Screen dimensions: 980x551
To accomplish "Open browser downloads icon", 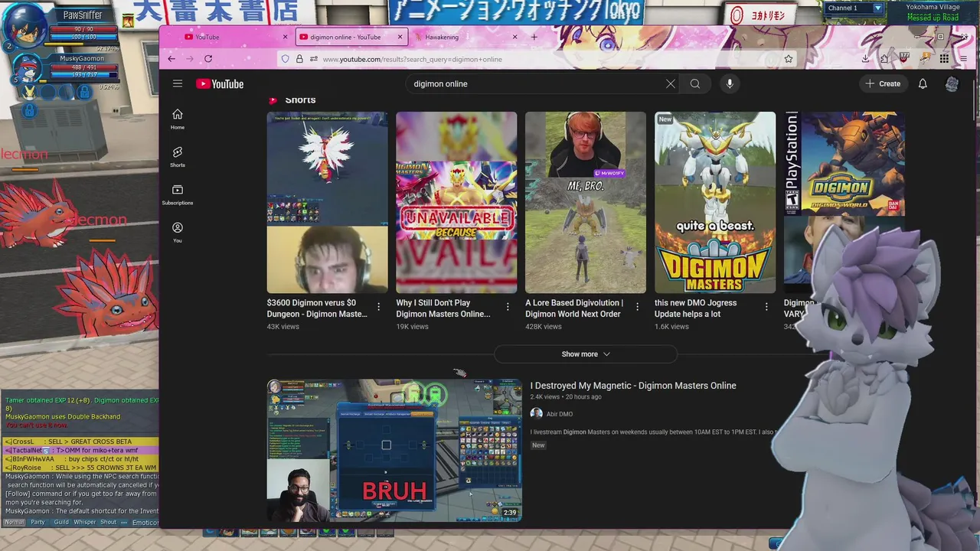I will click(865, 59).
